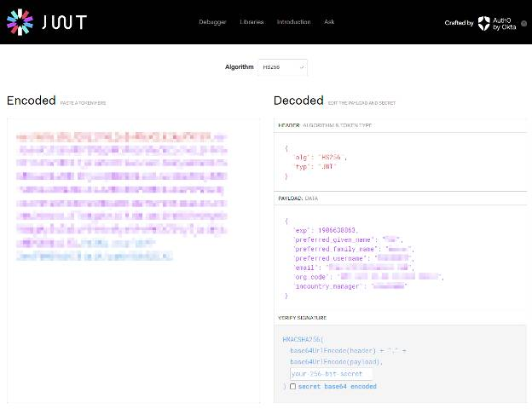This screenshot has width=532, height=409.
Task: Click the alg HS256 header JSON line
Action: (321, 158)
